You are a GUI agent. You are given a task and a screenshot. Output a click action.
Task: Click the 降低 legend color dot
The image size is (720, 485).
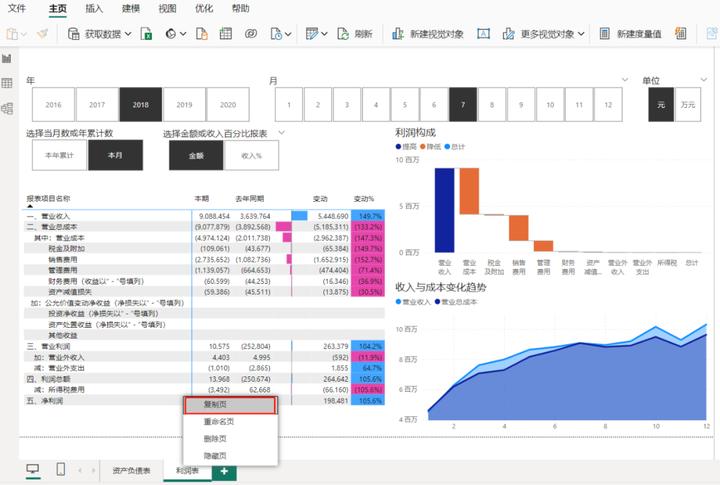422,147
